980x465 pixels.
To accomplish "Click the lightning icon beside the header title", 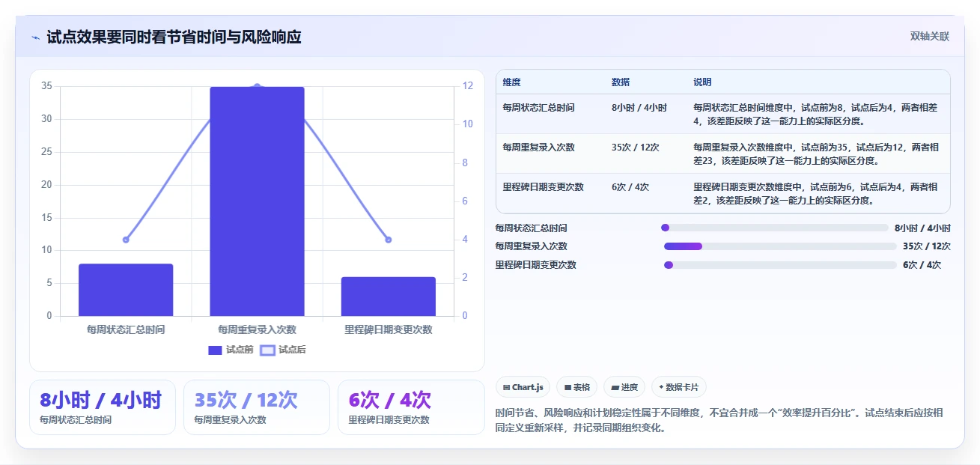I will click(36, 37).
